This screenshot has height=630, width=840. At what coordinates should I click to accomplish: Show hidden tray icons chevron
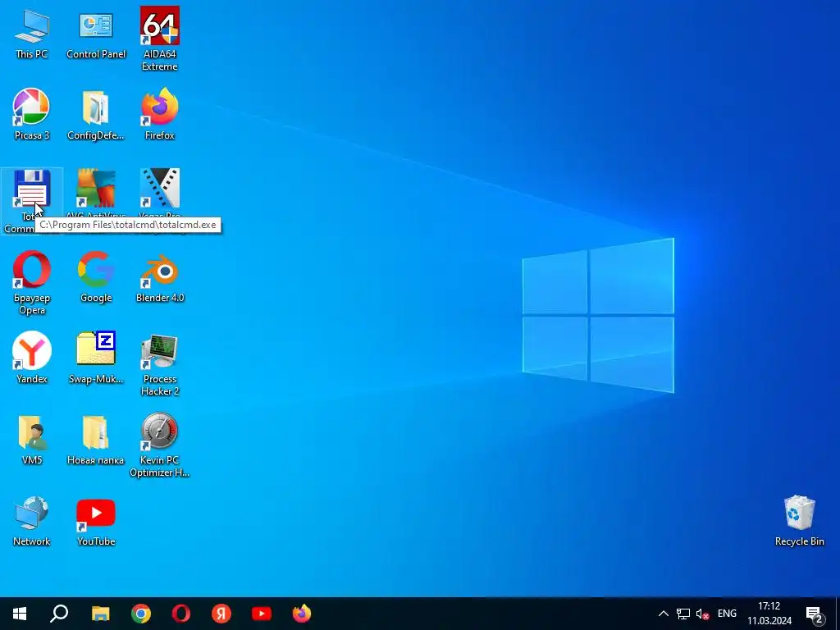point(663,614)
